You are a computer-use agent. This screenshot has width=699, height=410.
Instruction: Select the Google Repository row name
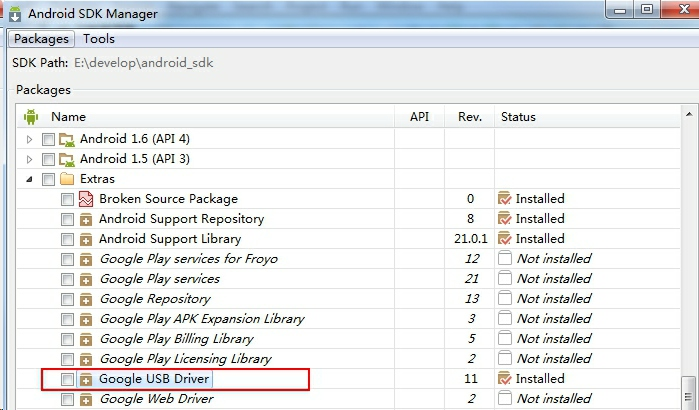(x=155, y=299)
